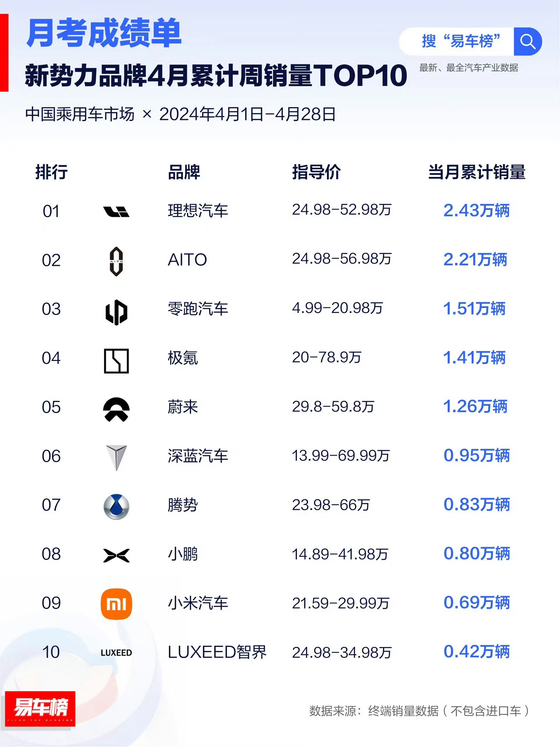Click the sales figure 1.26万辆
Image resolution: width=560 pixels, height=747 pixels.
pos(475,406)
